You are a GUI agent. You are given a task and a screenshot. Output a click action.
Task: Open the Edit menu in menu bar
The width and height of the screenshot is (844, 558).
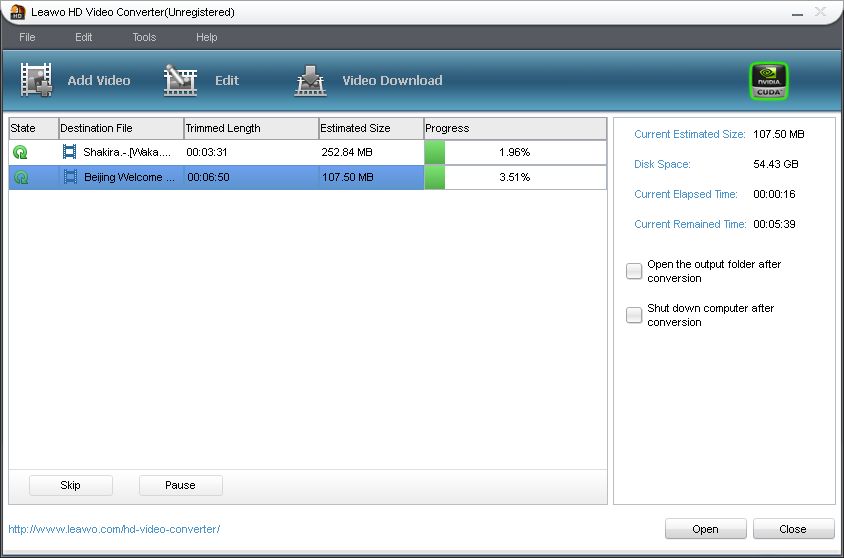[83, 37]
